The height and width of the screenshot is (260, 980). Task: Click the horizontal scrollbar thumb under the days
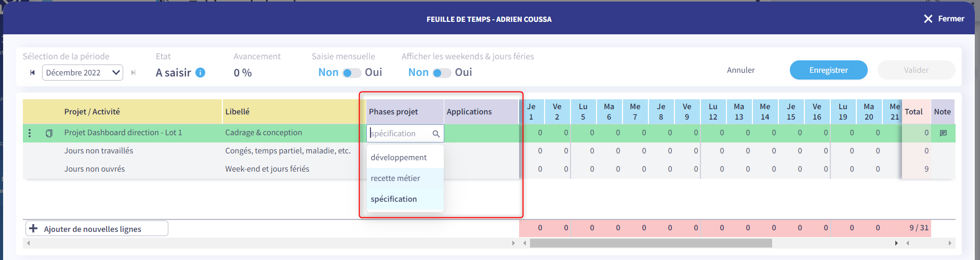pyautogui.click(x=651, y=243)
